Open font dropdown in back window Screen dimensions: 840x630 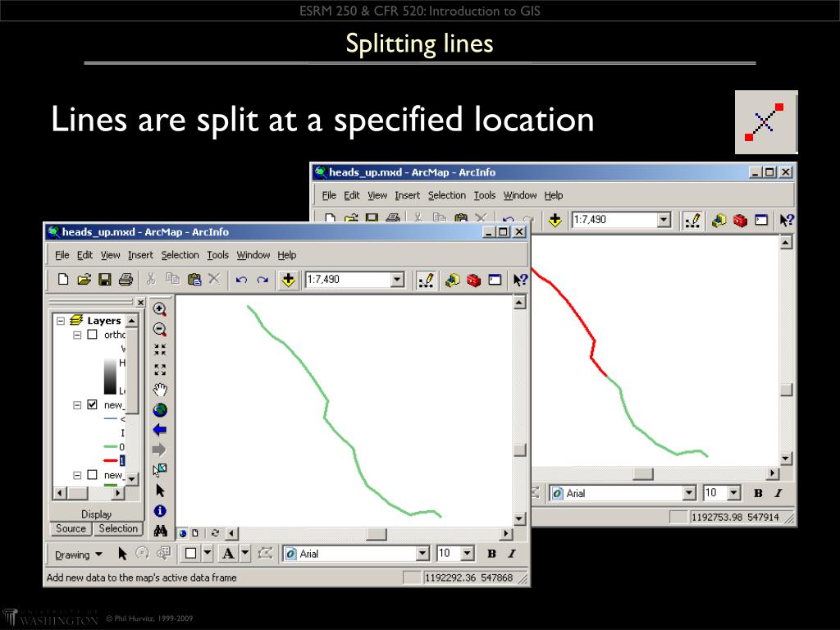689,493
